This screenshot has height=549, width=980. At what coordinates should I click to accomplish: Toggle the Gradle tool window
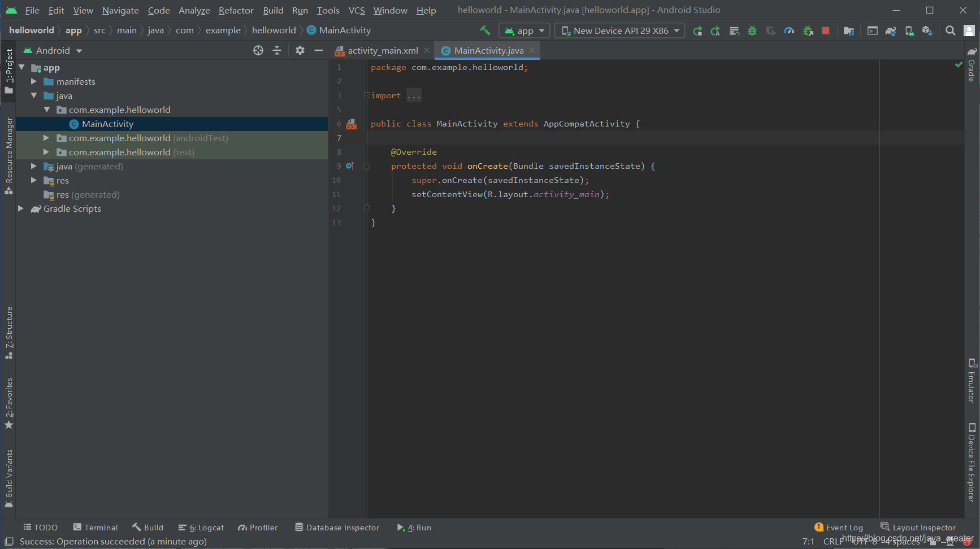[x=972, y=66]
